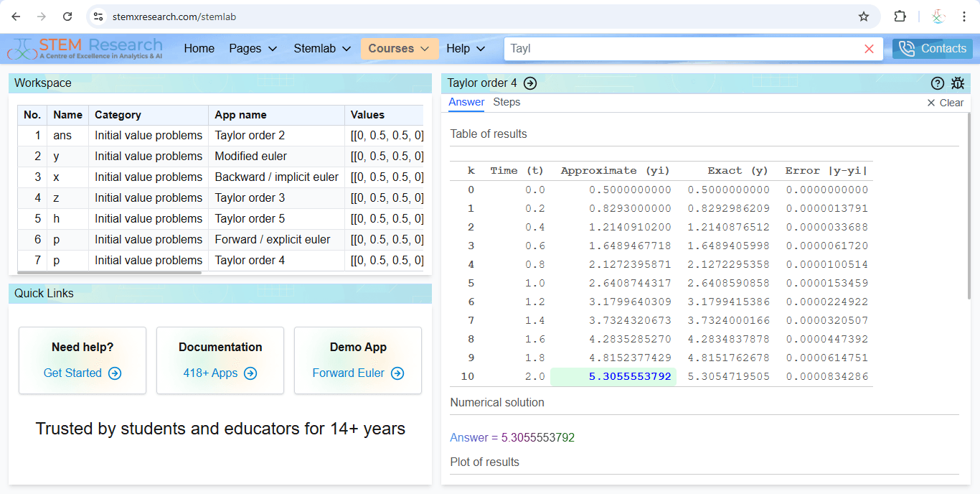Viewport: 980px width, 494px height.
Task: Click the arrow icon beside Taylor order 4
Action: pos(530,83)
